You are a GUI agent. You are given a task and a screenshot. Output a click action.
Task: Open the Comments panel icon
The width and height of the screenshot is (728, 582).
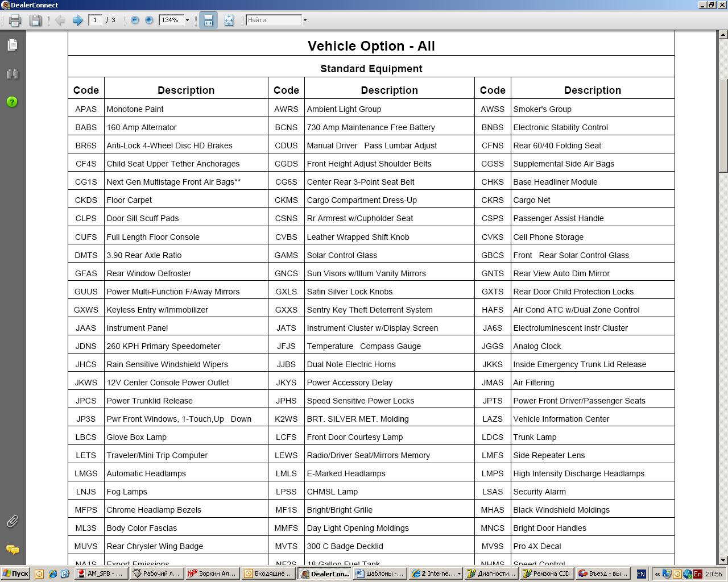[13, 549]
